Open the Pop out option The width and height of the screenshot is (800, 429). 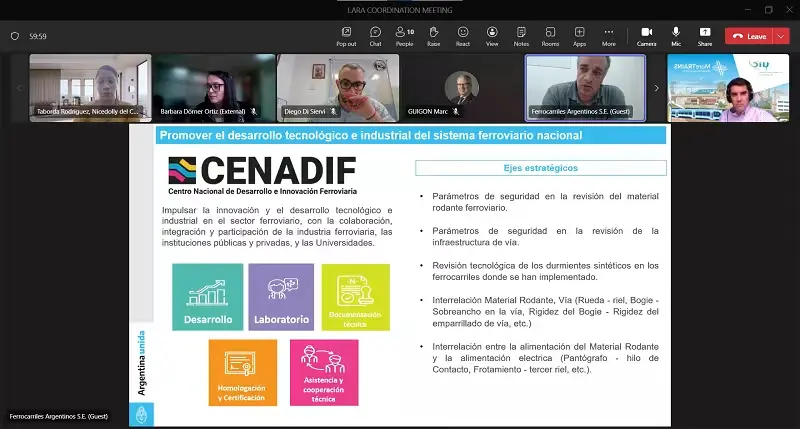(x=346, y=37)
